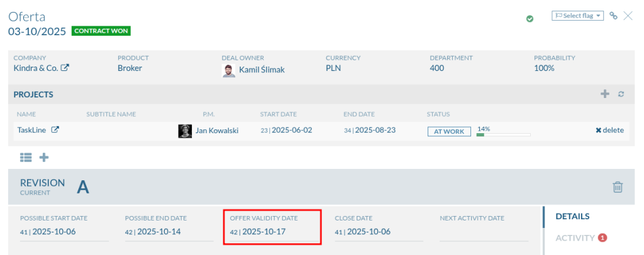644x255 pixels.
Task: Click the list view icon below projects
Action: 26,157
